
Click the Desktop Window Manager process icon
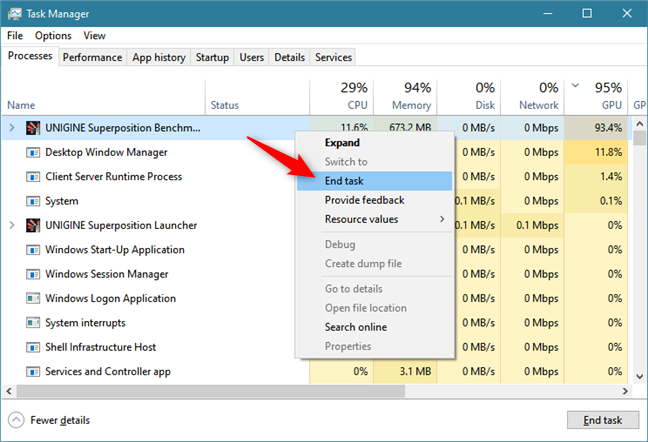(33, 152)
